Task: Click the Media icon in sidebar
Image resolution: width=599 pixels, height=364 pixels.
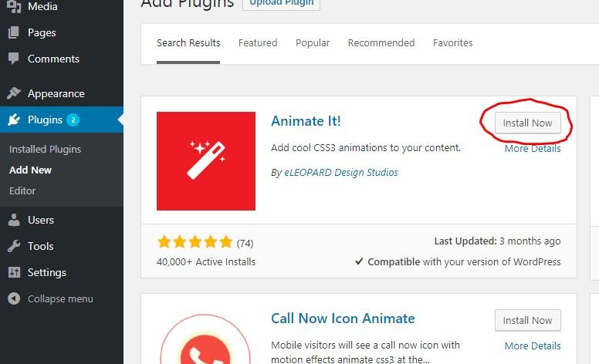Action: 14,6
